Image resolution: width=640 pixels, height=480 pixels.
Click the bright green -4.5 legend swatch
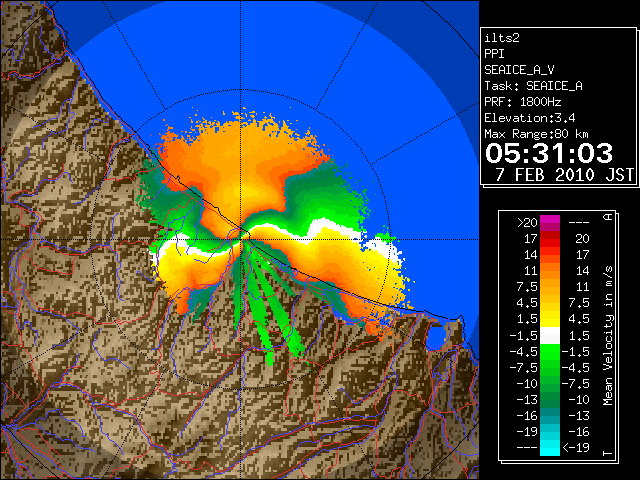[550, 352]
